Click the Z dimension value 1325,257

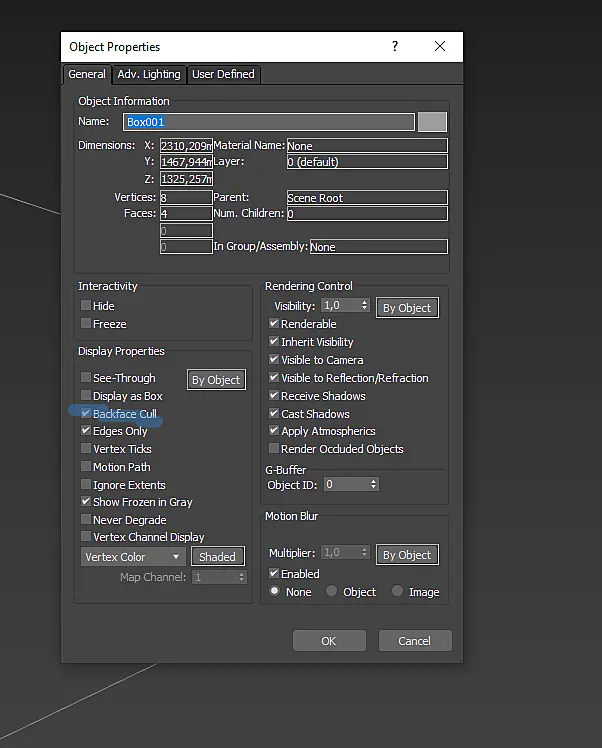(186, 179)
